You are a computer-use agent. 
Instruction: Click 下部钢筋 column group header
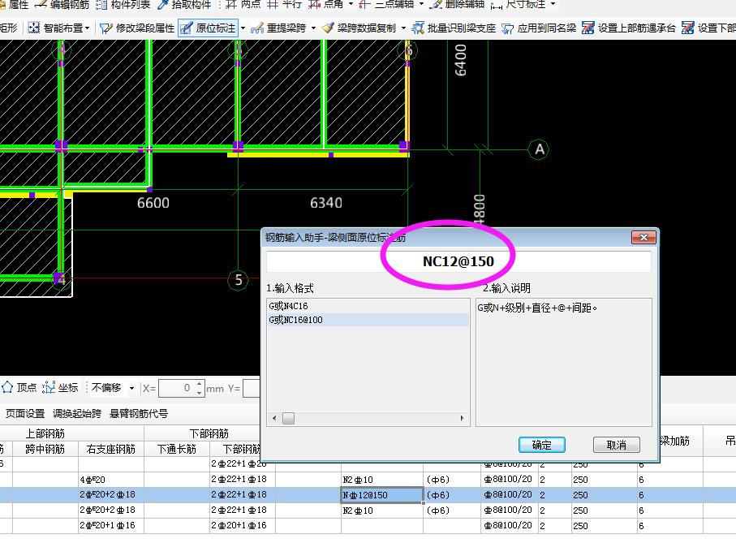(209, 433)
